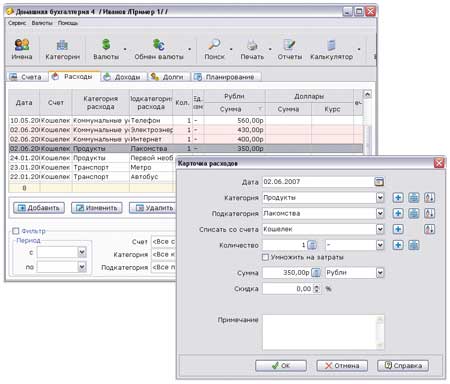The image size is (450, 384).
Task: Expand the Списать со счета dropdown
Action: click(x=380, y=229)
